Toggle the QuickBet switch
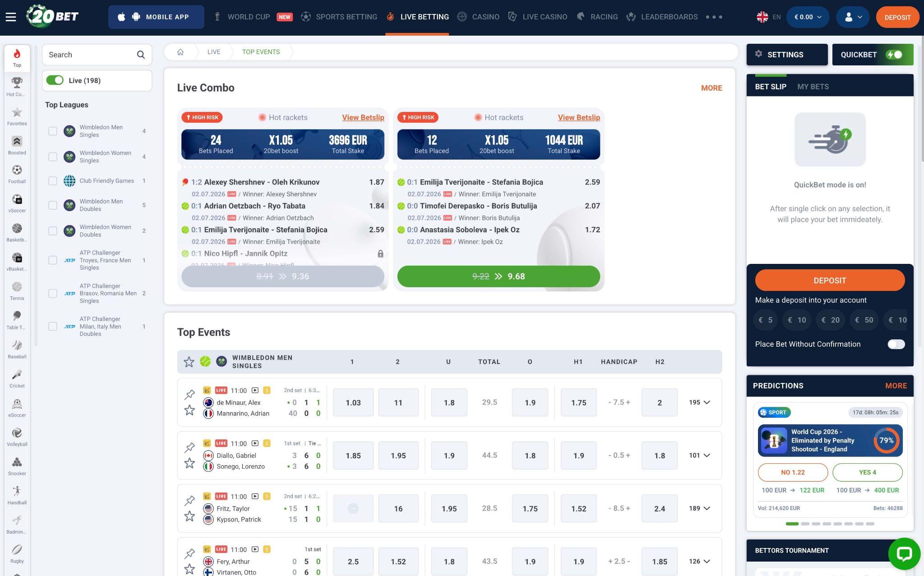Image resolution: width=924 pixels, height=576 pixels. (894, 55)
